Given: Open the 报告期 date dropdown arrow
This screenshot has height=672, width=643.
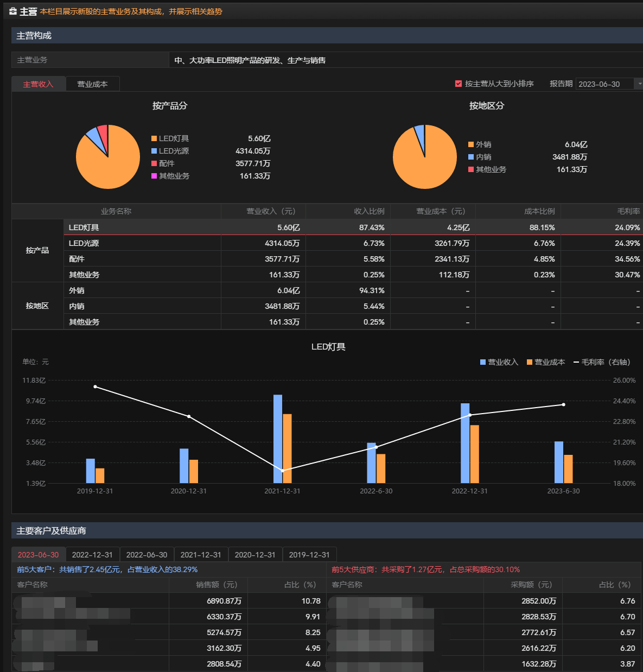Looking at the screenshot, I should [x=639, y=84].
